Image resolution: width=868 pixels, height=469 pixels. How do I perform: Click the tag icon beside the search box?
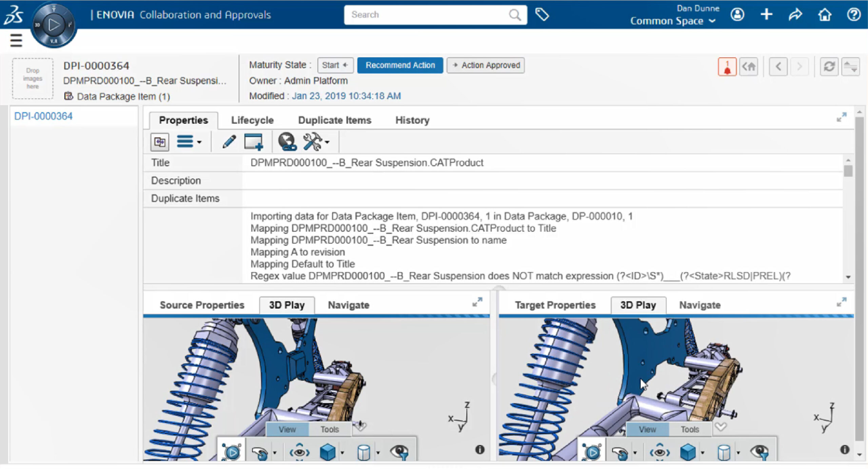tap(542, 15)
